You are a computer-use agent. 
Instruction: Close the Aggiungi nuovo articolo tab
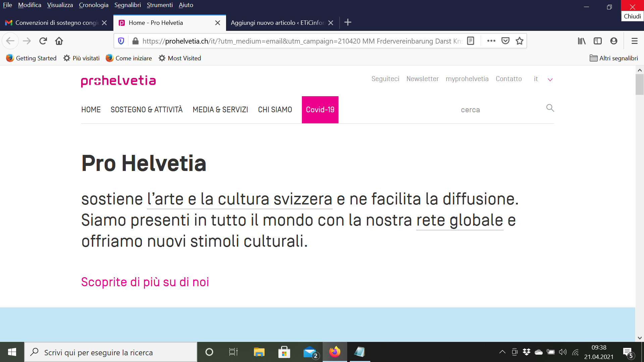click(x=331, y=23)
